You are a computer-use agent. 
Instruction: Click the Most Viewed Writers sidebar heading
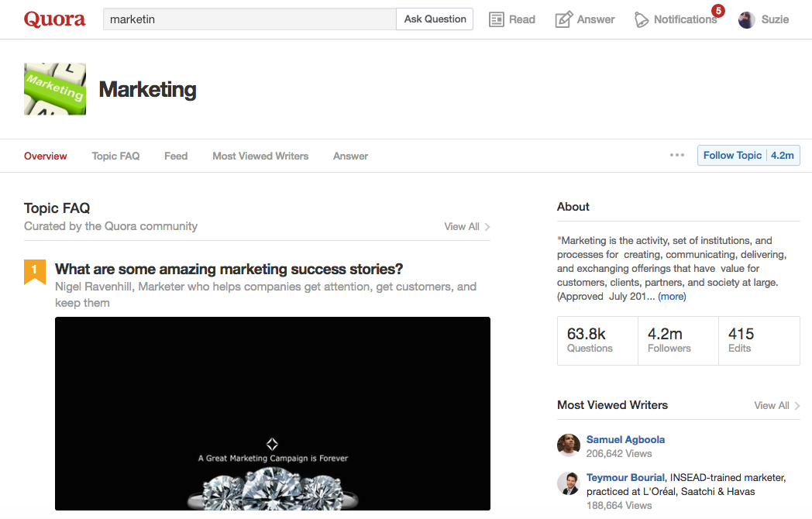coord(612,405)
